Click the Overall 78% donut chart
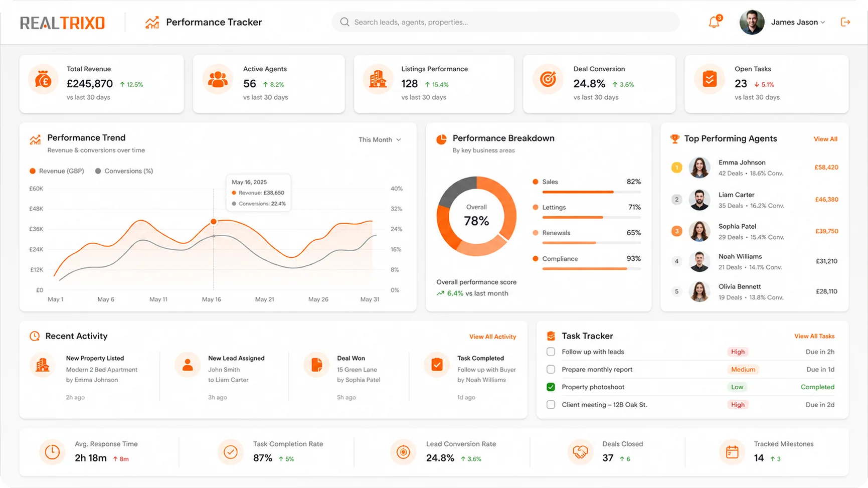Image resolution: width=868 pixels, height=488 pixels. [476, 216]
